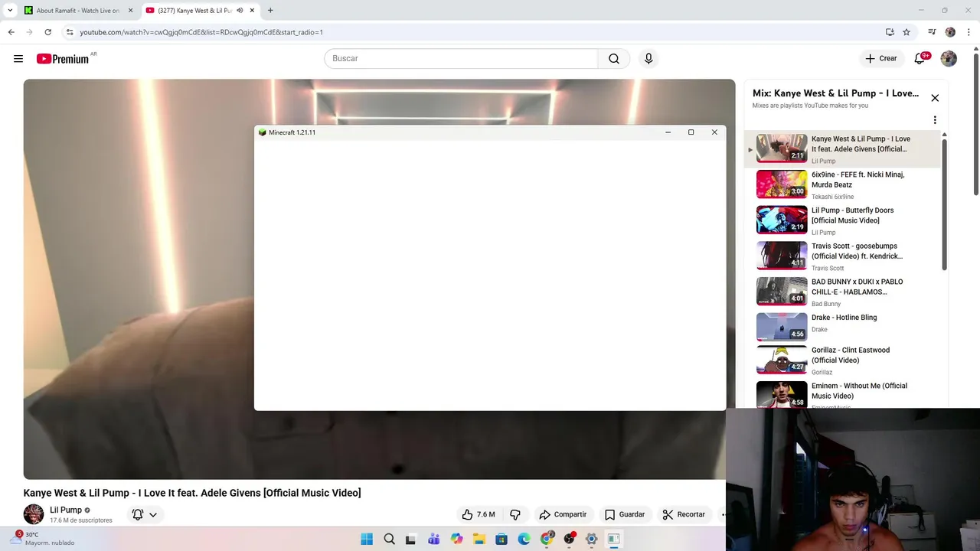Click the address bar URL

pos(201,32)
